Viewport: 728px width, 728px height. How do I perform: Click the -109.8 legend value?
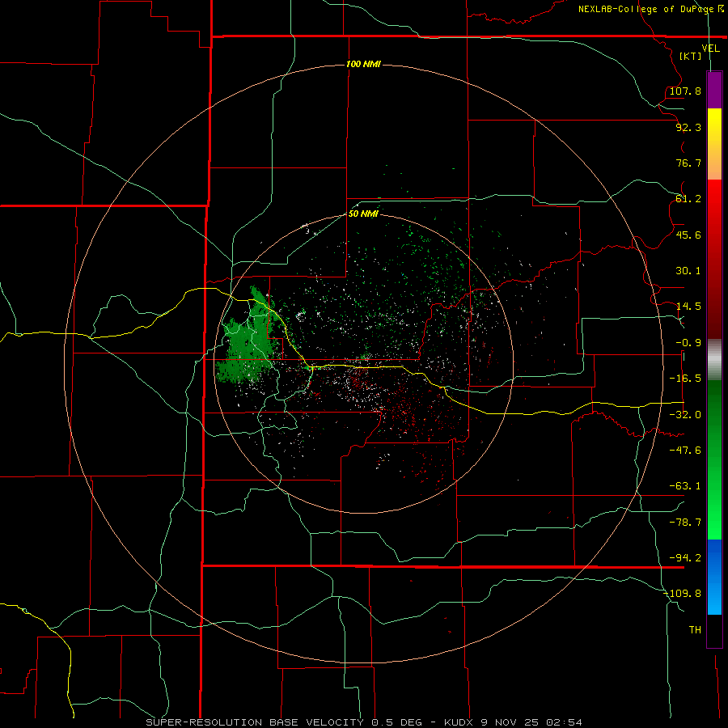682,594
